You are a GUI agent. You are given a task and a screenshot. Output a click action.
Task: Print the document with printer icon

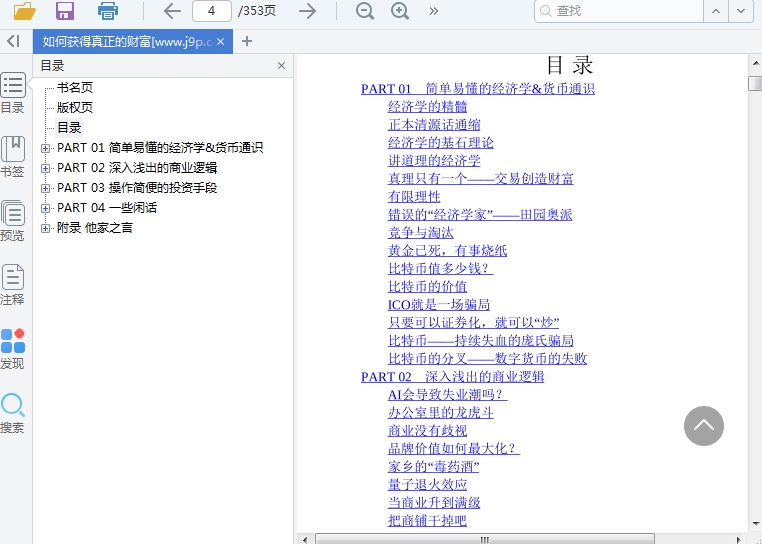[x=108, y=11]
